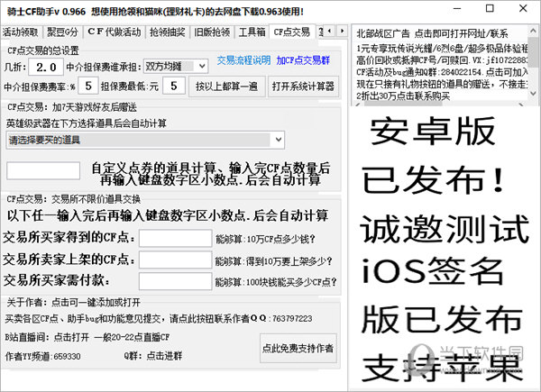Open the 中介担保费谁承担 dropdown

pos(176,66)
